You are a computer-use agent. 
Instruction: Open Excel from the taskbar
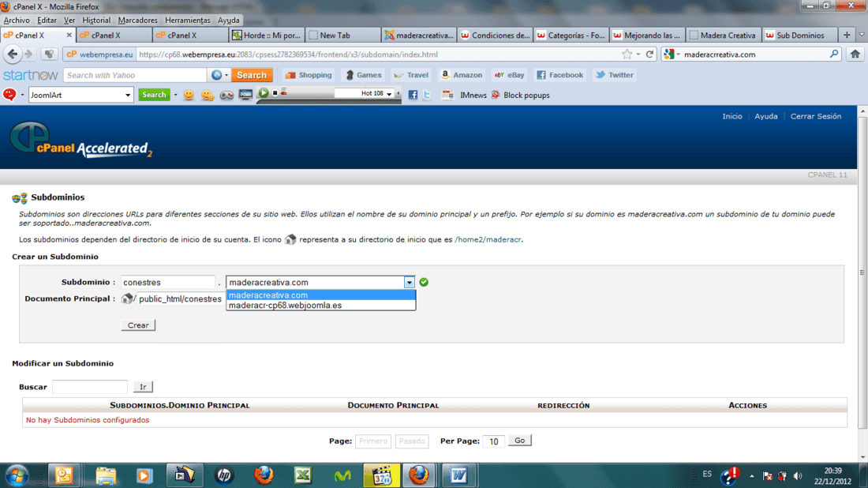tap(303, 475)
